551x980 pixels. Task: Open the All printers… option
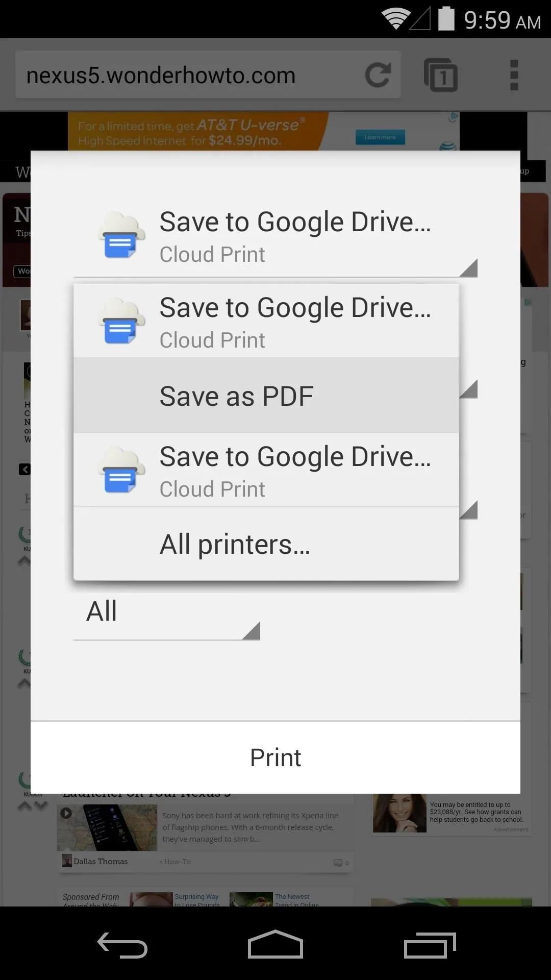click(266, 544)
